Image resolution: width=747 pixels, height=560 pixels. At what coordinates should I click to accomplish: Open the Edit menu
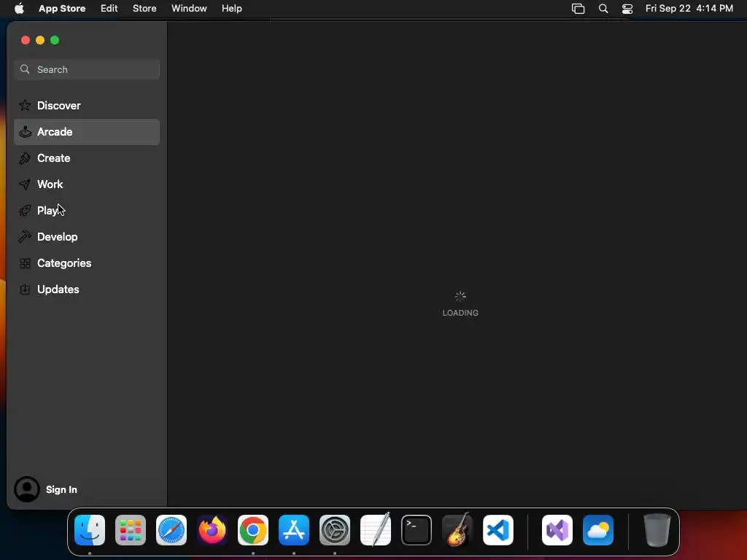click(109, 9)
